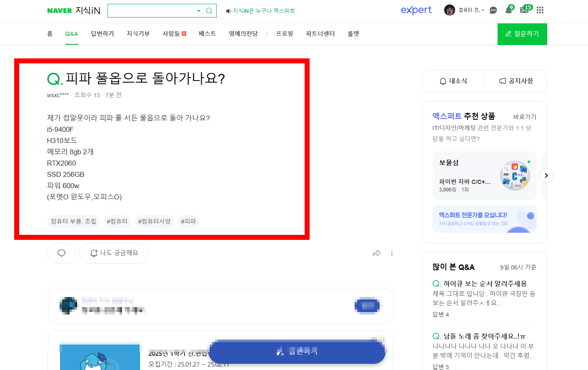588x370 pixels.
Task: Click the blue mascot advertisement image
Action: [100, 357]
